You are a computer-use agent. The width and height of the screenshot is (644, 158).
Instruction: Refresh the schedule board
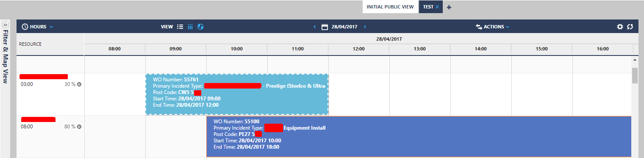630,27
